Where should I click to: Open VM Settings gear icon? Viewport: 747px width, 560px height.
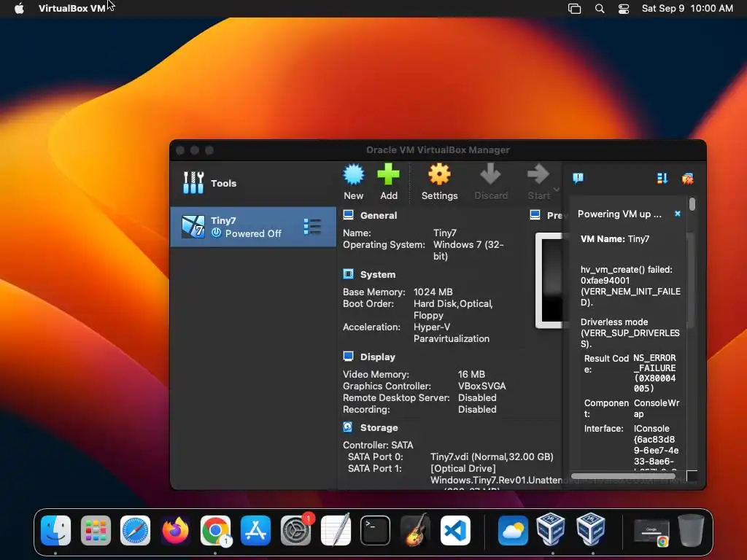tap(439, 175)
